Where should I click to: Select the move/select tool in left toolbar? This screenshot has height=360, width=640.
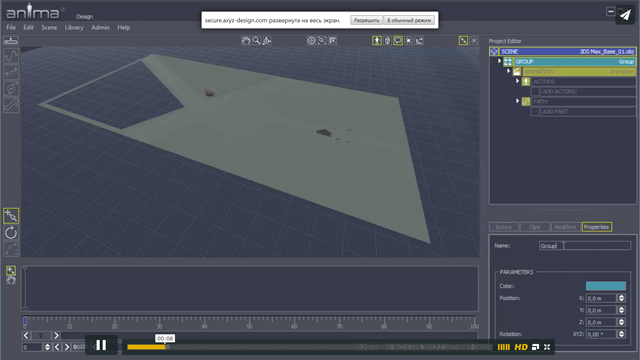click(x=11, y=216)
